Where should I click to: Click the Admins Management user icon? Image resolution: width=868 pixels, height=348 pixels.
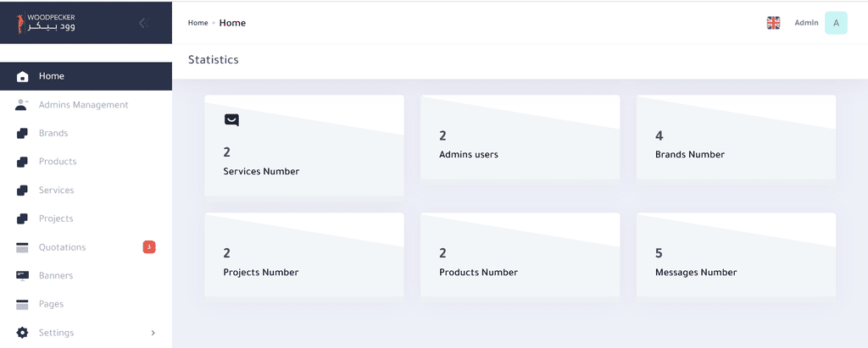[x=23, y=105]
